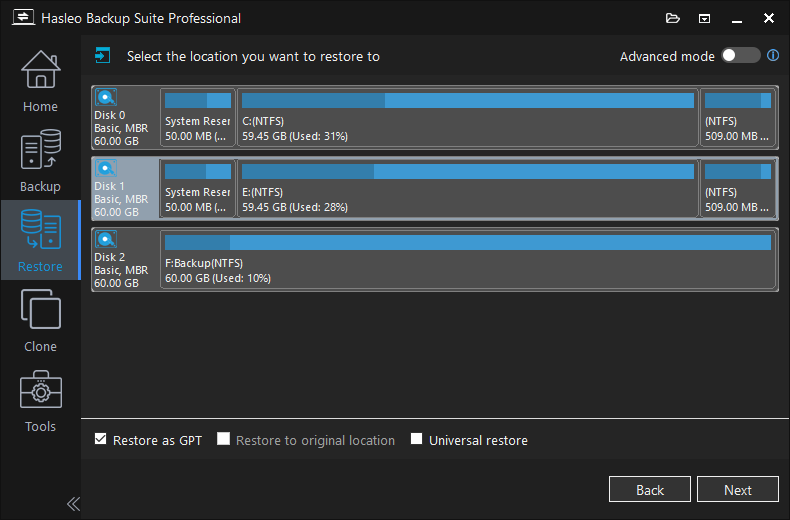Open the Tools section in sidebar
This screenshot has width=790, height=520.
(40, 400)
